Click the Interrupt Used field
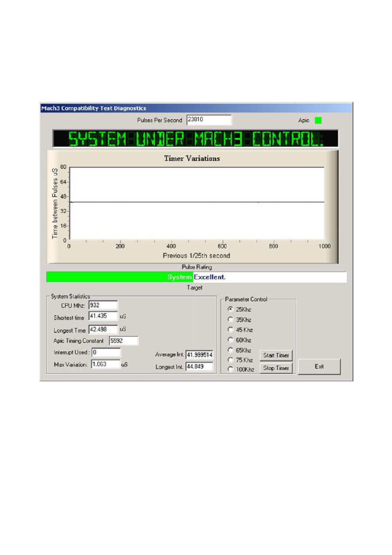The width and height of the screenshot is (392, 555). (x=106, y=352)
